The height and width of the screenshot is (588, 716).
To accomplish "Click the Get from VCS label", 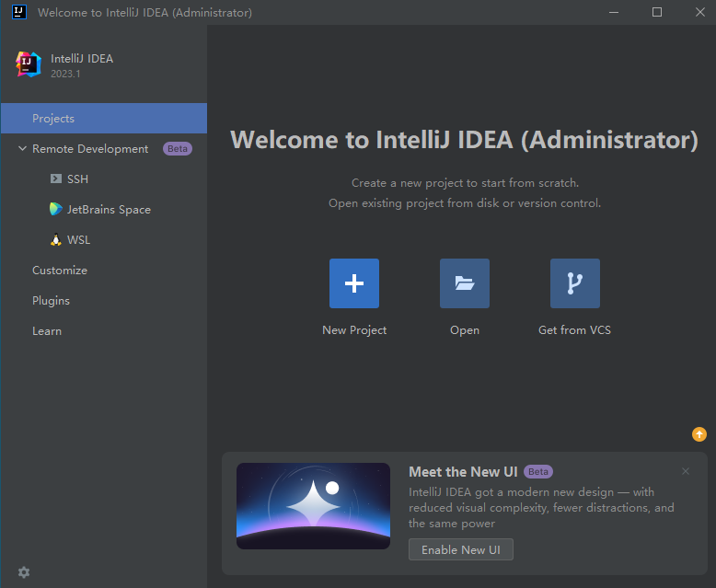I will [x=574, y=330].
